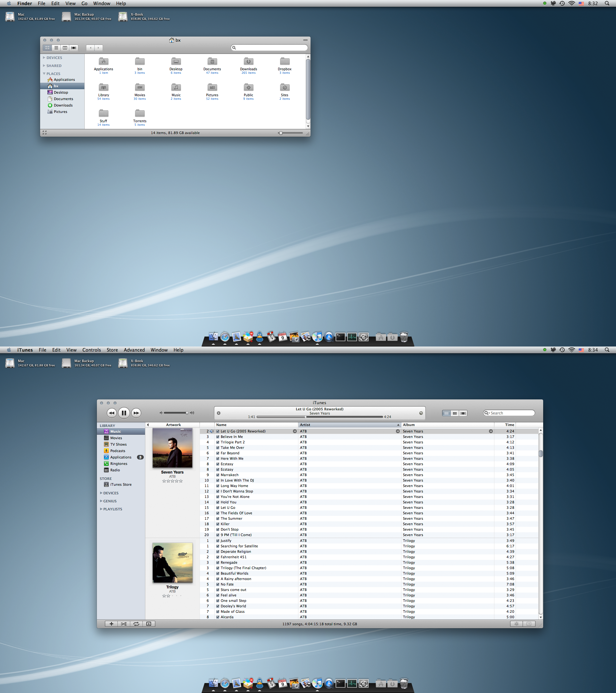Go forward in the Finder bx window

[x=98, y=48]
